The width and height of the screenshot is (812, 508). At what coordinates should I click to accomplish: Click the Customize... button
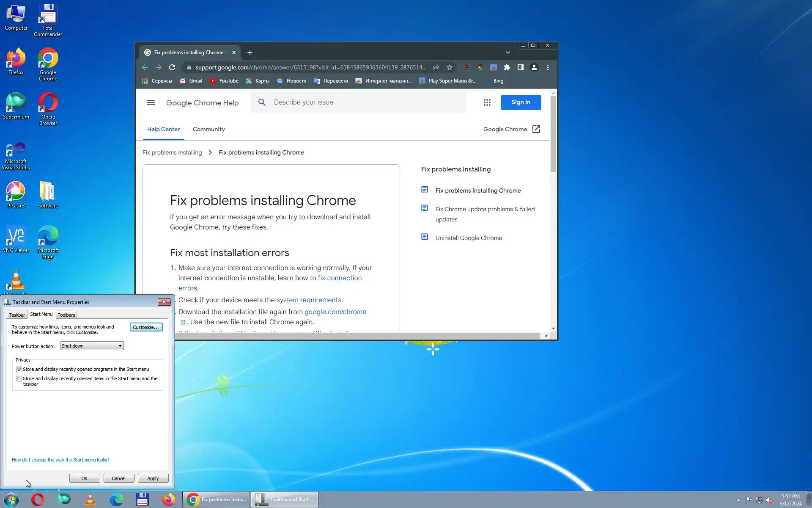pos(146,327)
